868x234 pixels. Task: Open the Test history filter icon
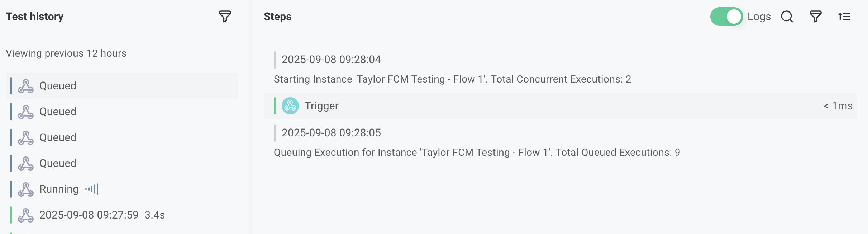(x=225, y=17)
